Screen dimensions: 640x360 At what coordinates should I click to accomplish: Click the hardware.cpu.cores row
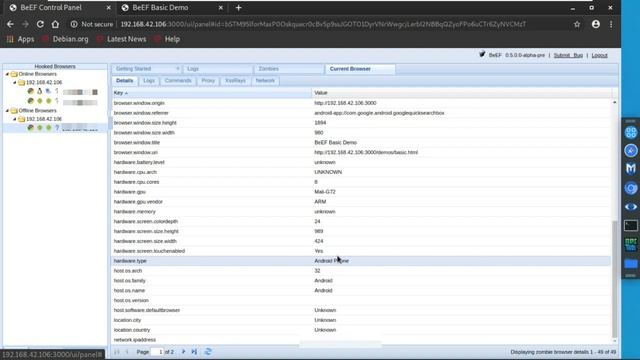361,182
